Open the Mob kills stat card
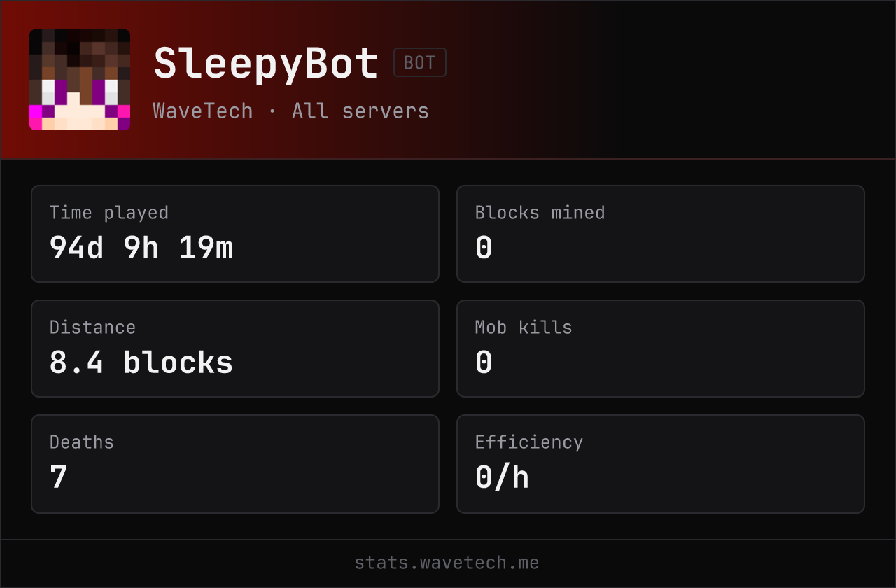 pyautogui.click(x=661, y=349)
